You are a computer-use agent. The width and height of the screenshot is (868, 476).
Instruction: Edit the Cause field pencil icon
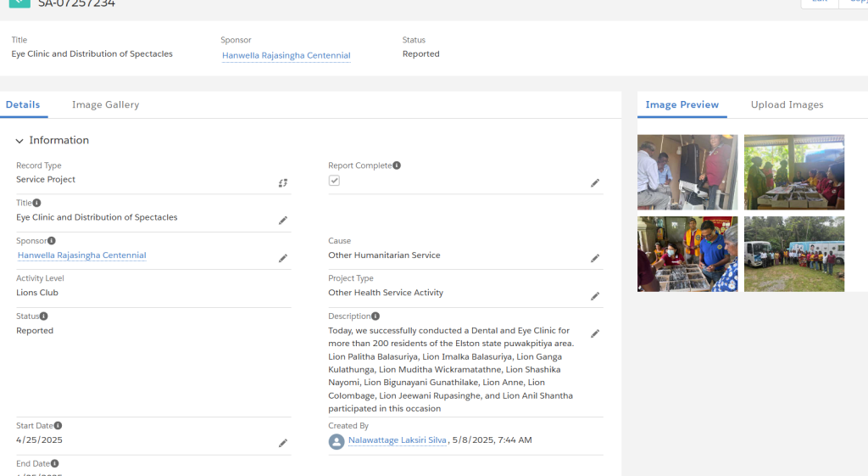[x=595, y=258]
